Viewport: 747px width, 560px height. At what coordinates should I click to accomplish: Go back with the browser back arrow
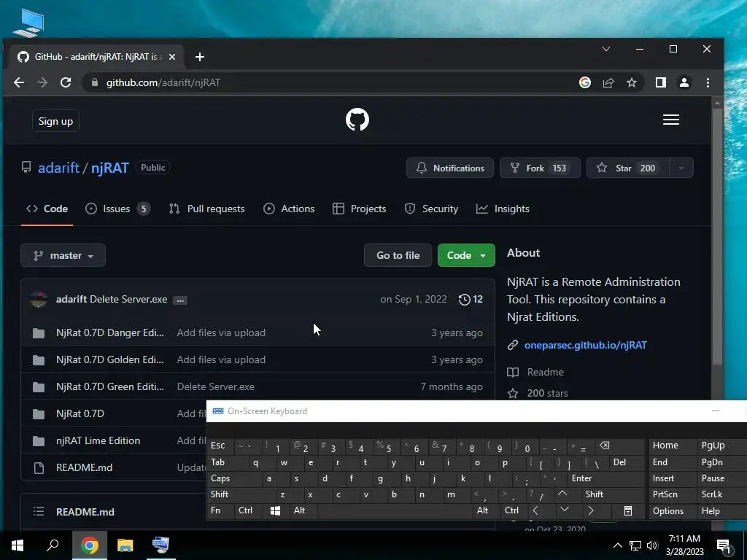tap(19, 82)
